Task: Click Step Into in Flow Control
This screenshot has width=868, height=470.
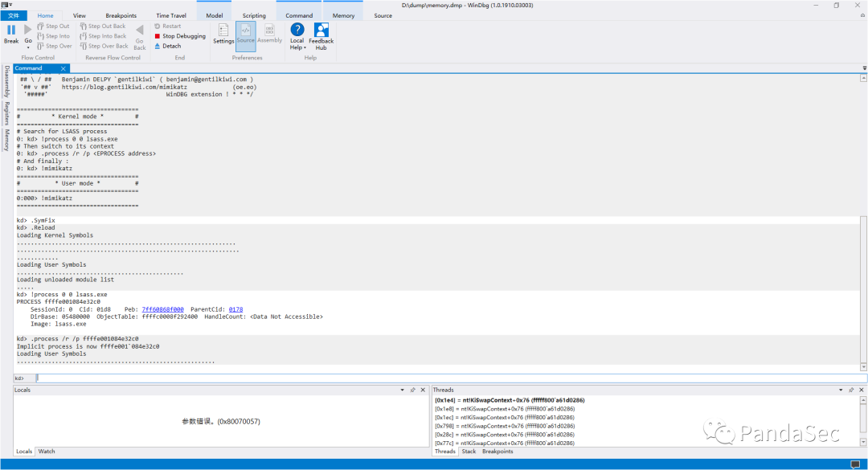Action: click(x=53, y=36)
